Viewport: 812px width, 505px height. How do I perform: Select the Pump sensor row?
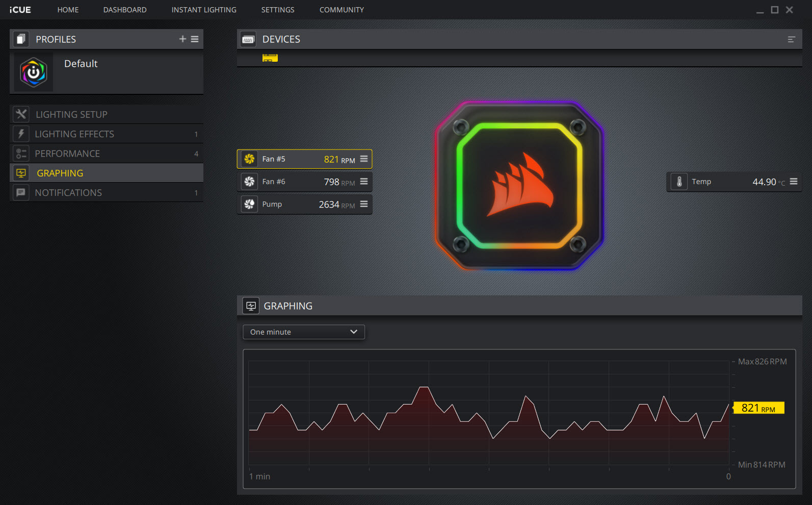(304, 204)
